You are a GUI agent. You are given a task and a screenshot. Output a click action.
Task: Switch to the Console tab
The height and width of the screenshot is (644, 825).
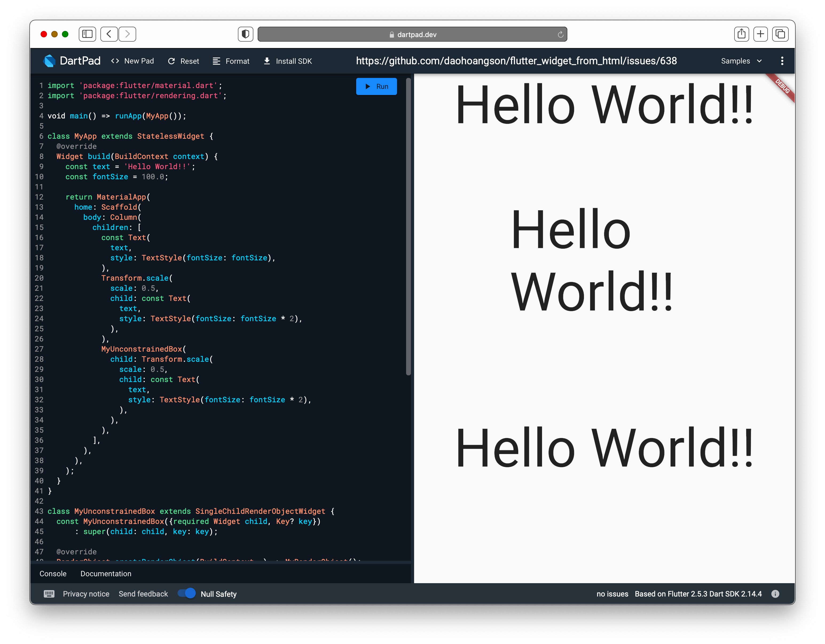53,573
